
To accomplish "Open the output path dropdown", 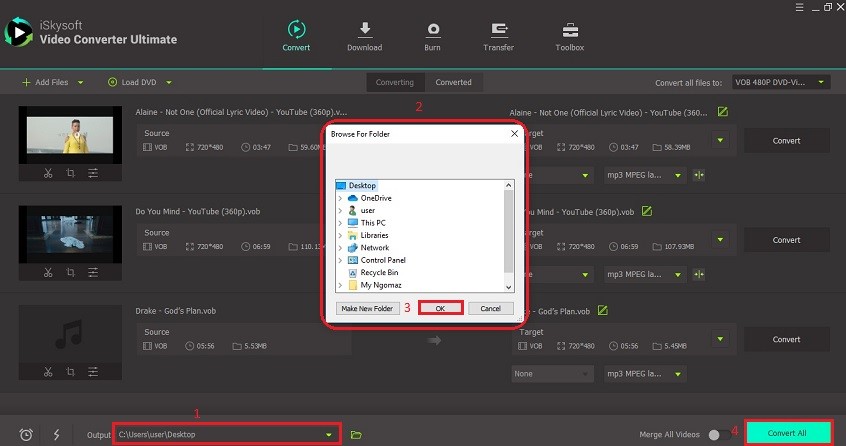I will tap(329, 434).
